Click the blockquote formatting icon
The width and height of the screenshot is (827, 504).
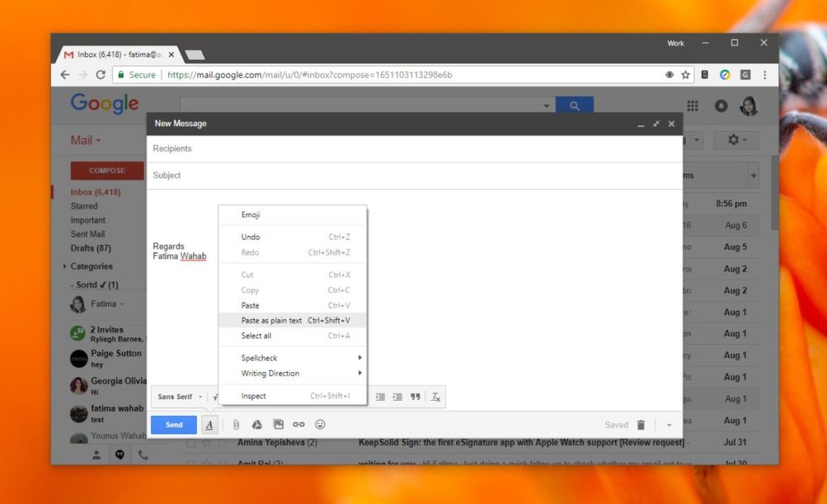tap(415, 397)
